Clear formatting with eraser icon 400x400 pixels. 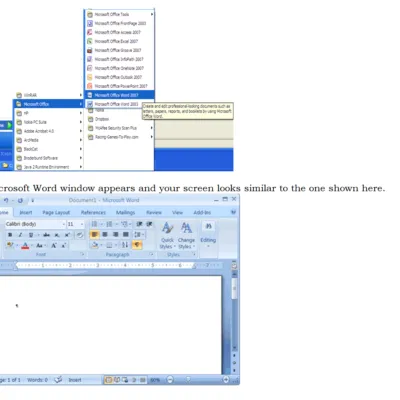[79, 235]
